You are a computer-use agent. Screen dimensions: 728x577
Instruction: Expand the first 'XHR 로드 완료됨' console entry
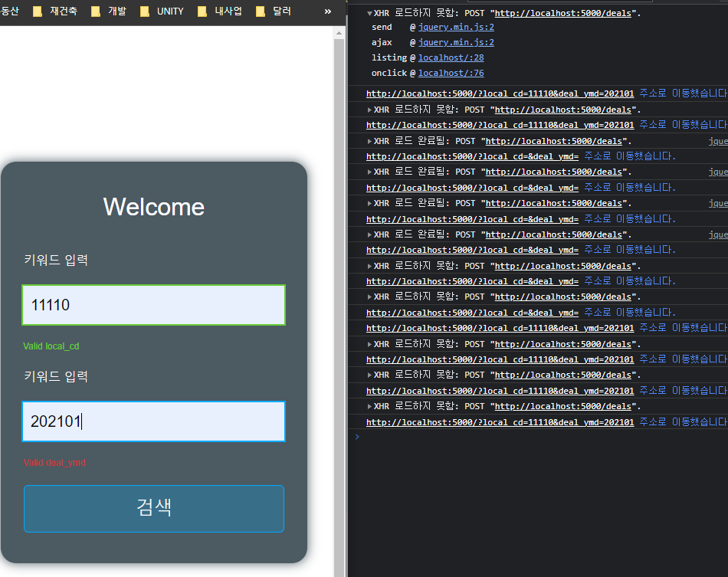tap(370, 141)
